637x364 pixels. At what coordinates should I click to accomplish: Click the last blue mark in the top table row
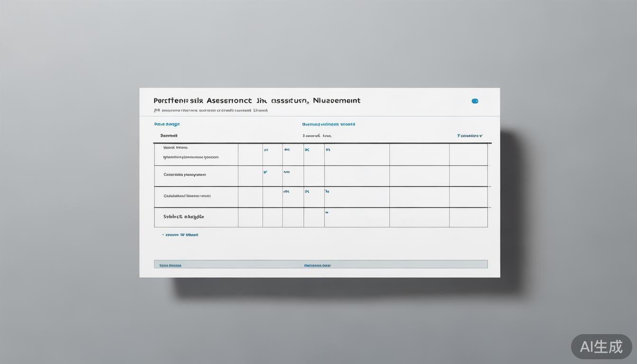tap(328, 150)
